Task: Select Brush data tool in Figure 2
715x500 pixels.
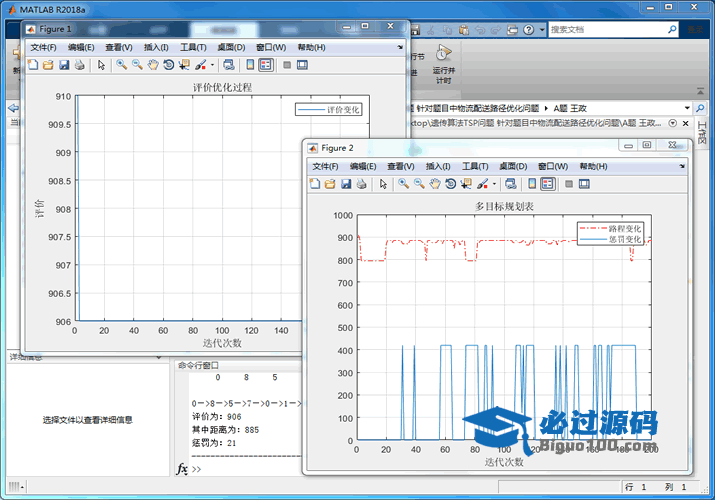Action: [x=482, y=184]
